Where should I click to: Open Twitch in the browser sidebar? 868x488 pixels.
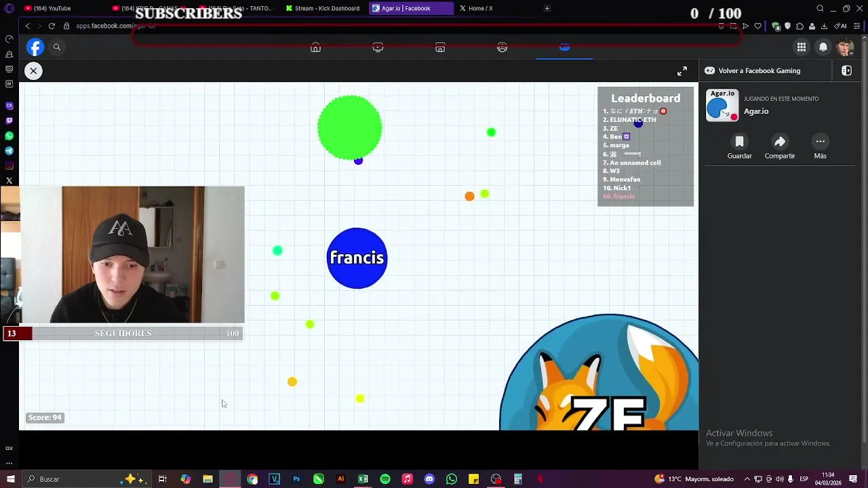point(9,121)
